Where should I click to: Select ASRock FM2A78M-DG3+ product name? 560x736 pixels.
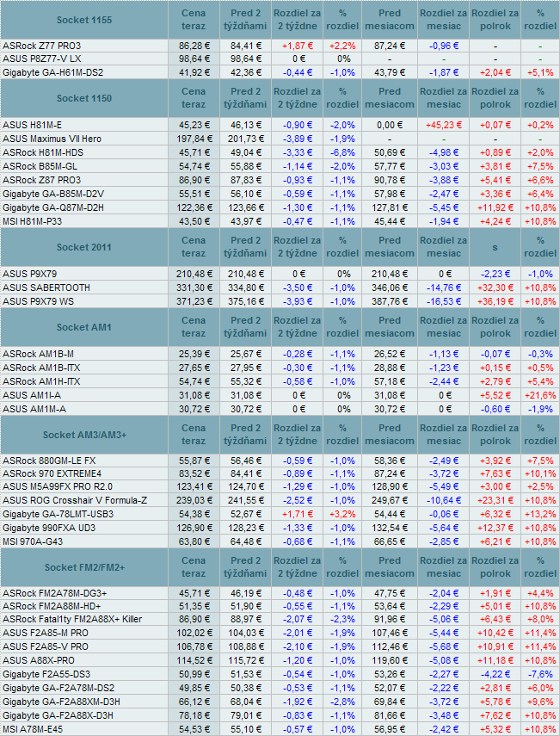[54, 593]
